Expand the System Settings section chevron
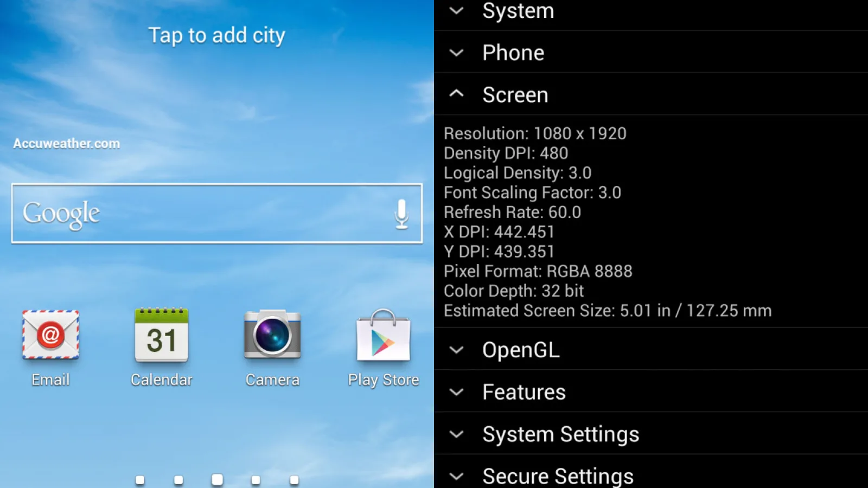 457,434
